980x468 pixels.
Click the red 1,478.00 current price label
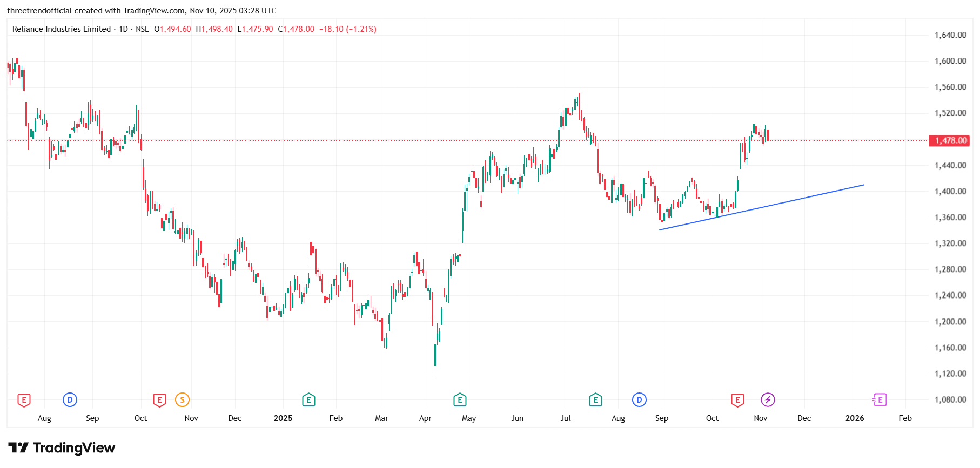click(949, 140)
